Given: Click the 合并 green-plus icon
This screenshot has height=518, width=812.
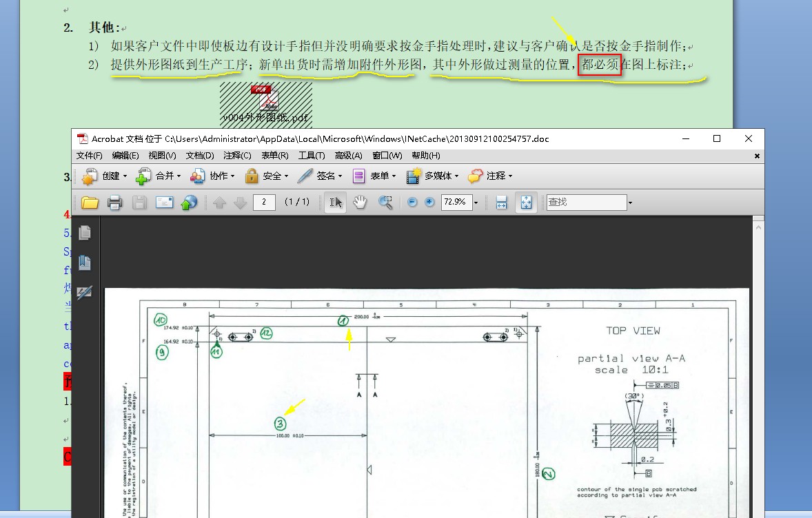Looking at the screenshot, I should 143,176.
